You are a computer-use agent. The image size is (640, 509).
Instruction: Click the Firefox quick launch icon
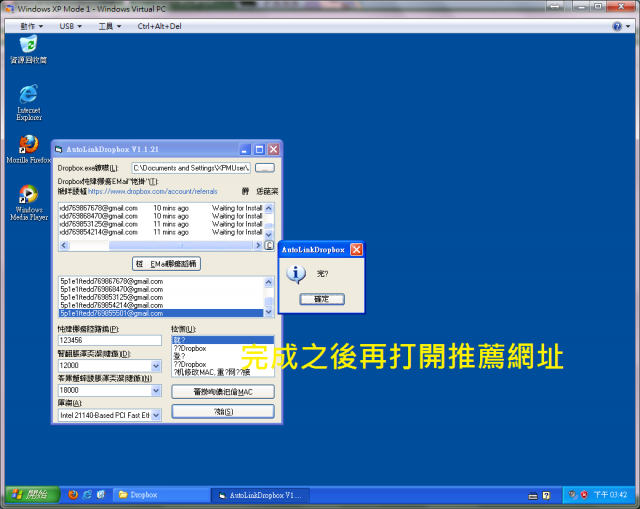pos(73,495)
